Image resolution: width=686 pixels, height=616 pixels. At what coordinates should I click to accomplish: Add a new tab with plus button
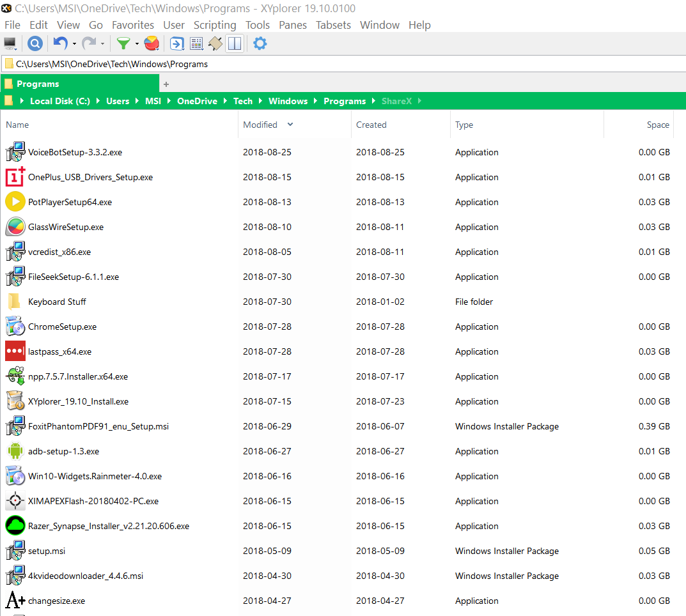[166, 84]
